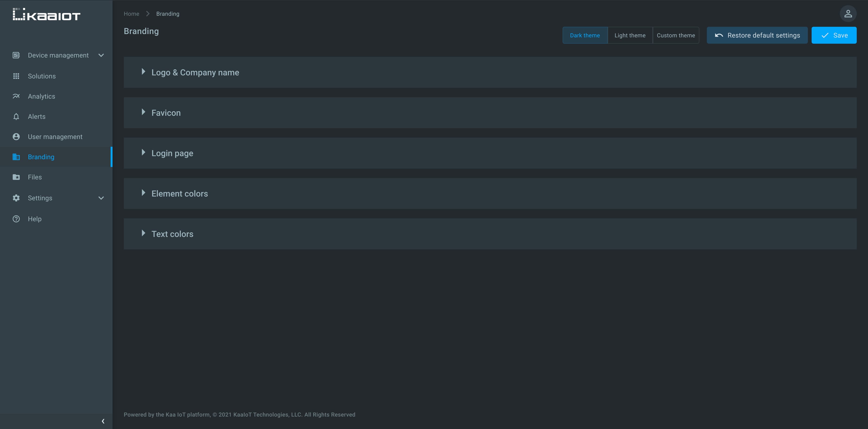Expand the Favicon section
Screen dimensions: 868x429
(490, 113)
